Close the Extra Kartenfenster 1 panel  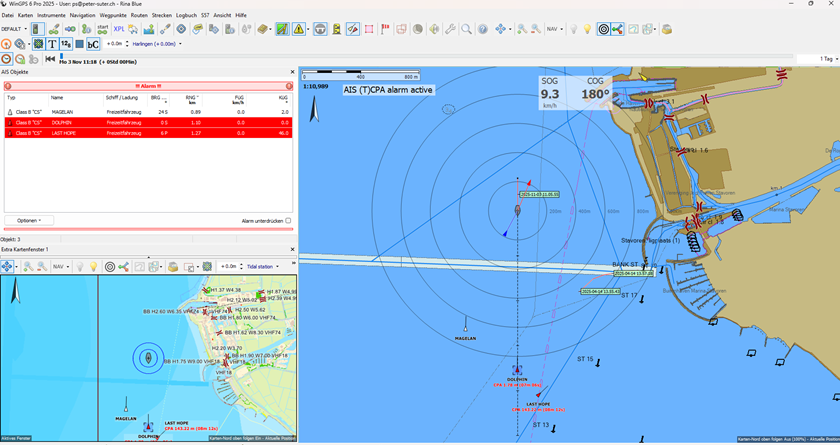coord(292,248)
